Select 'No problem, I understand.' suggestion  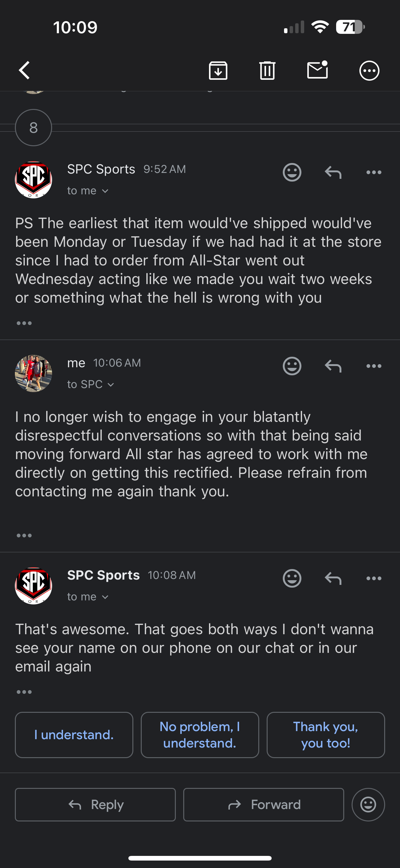click(200, 735)
